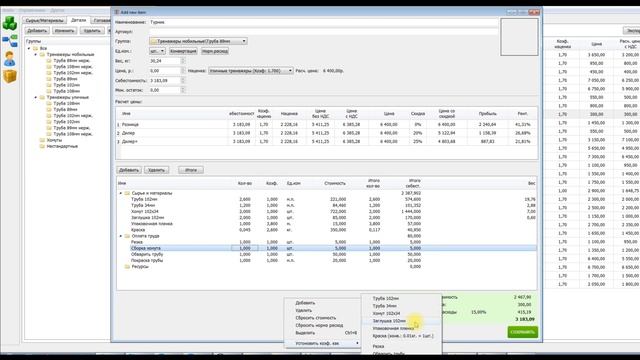Select Дилер+ row in price table

(327, 141)
